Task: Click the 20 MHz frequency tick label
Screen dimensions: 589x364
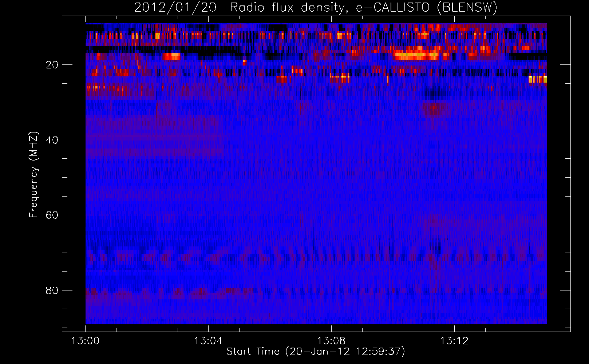Action: pyautogui.click(x=52, y=65)
